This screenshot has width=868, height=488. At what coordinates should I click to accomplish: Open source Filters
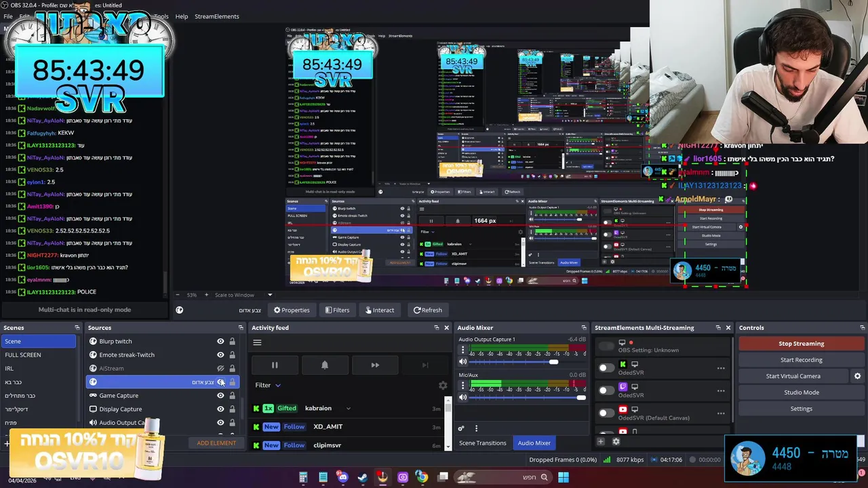[x=337, y=310]
